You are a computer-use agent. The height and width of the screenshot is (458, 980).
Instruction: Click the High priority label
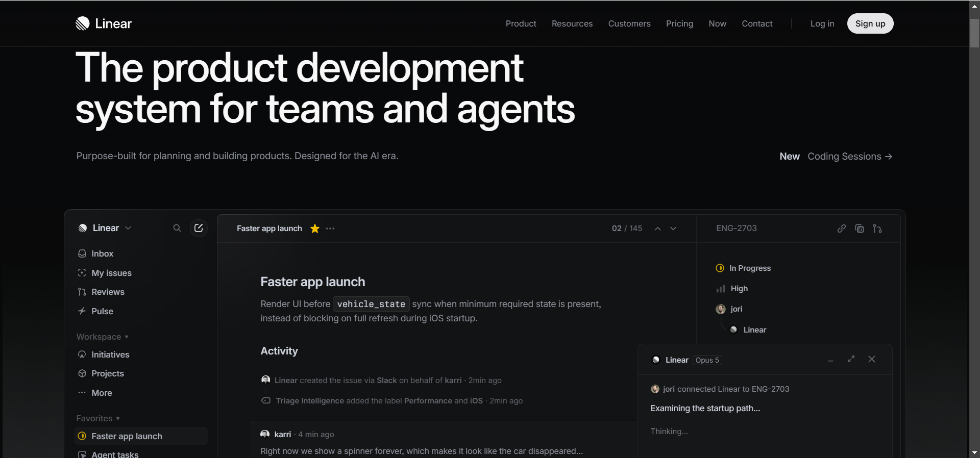[x=739, y=289]
